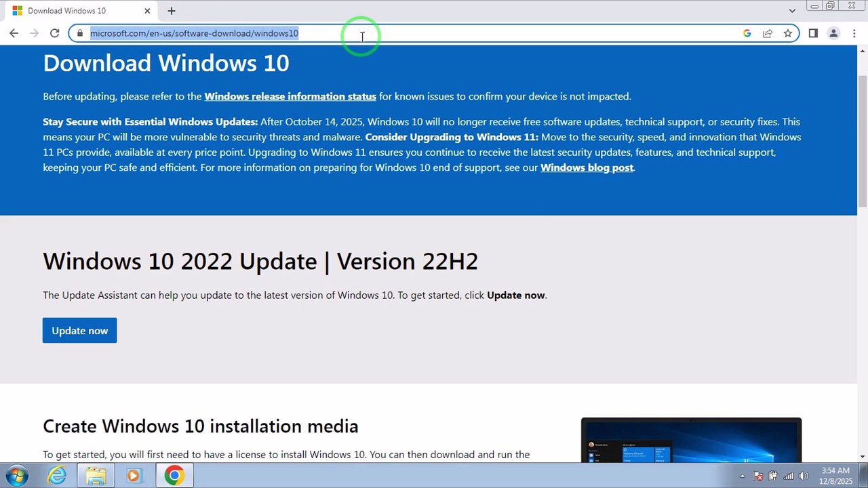
Task: Click the Update now button
Action: 79,330
